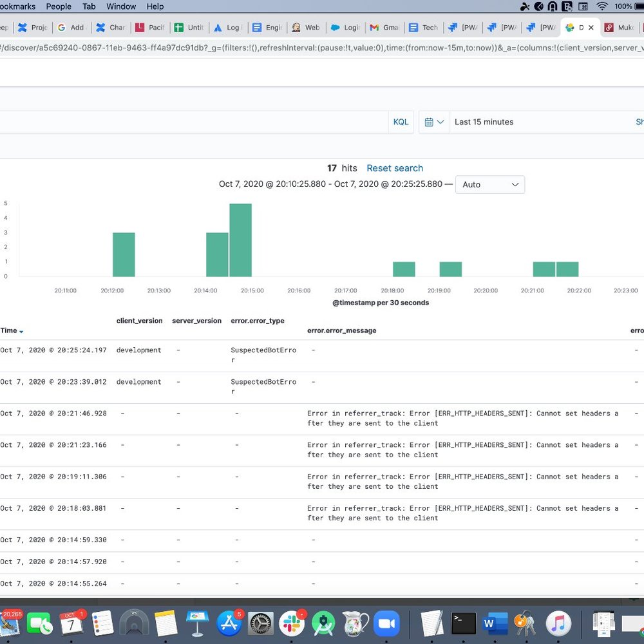Open the Window menu
The height and width of the screenshot is (644, 644).
click(121, 6)
